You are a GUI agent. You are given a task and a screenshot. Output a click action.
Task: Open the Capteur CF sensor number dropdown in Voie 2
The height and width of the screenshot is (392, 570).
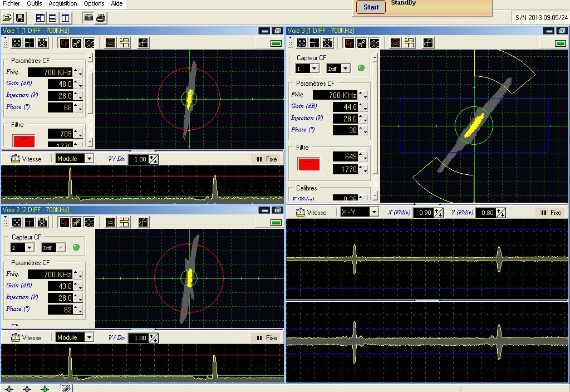[x=28, y=248]
